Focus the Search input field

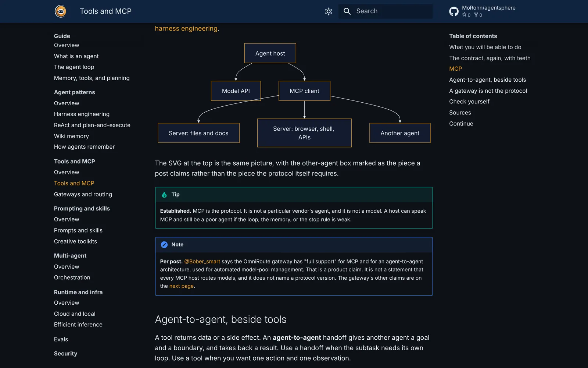tap(386, 11)
